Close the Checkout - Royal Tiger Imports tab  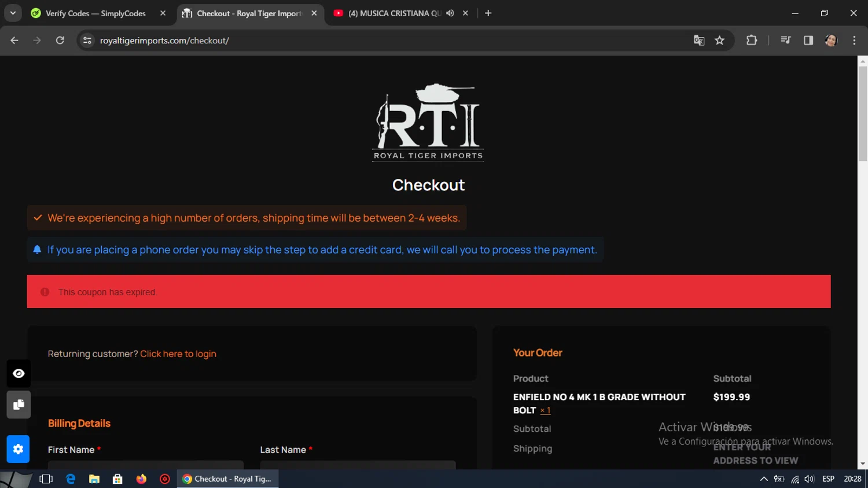314,13
